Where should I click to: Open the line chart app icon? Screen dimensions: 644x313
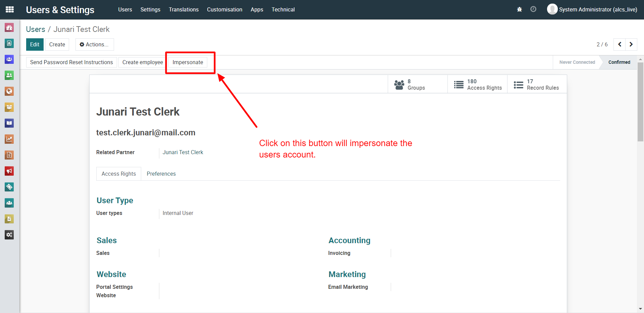[9, 139]
